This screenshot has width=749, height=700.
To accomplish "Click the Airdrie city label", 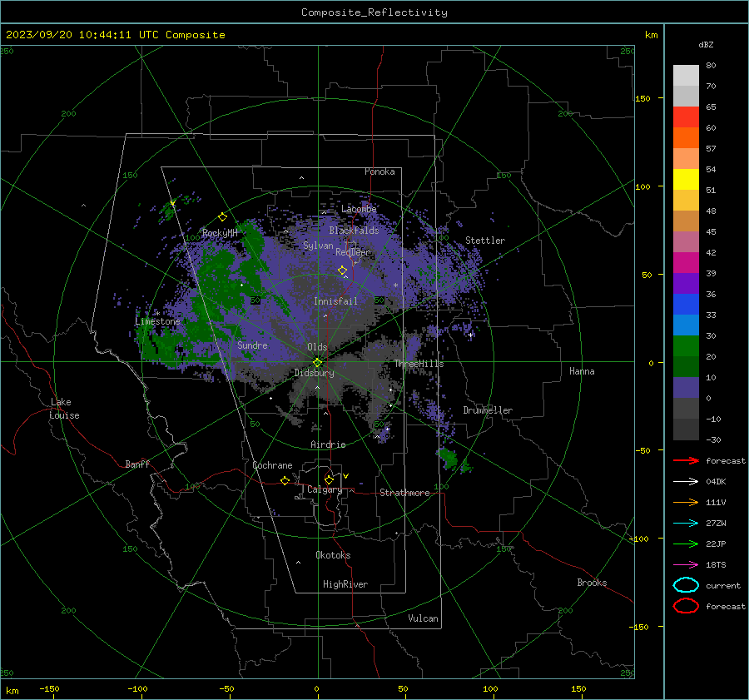I will tap(328, 444).
